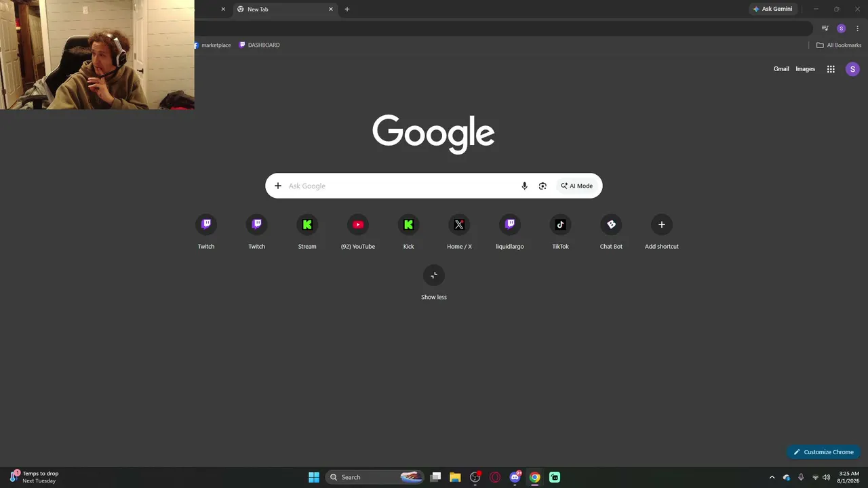868x488 pixels.
Task: Focus the Ask Google search field
Action: [x=400, y=186]
